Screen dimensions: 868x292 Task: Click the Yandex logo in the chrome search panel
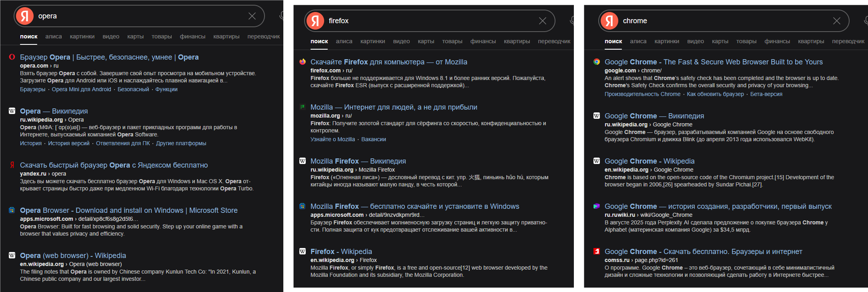(609, 21)
